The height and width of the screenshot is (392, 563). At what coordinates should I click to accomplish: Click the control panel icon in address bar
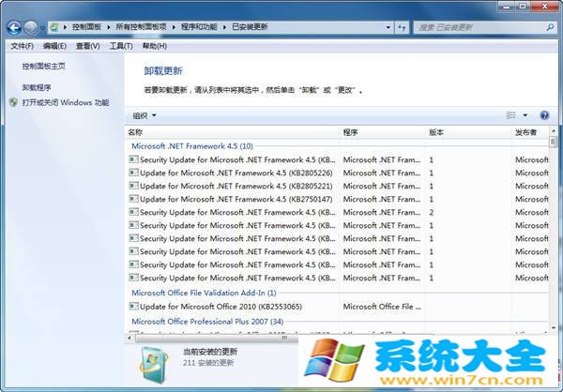54,27
